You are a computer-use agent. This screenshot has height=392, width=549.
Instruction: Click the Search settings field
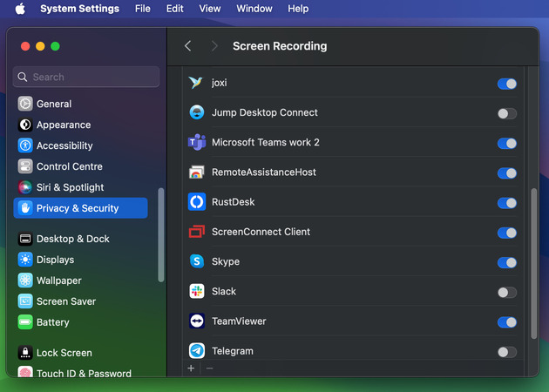click(86, 77)
